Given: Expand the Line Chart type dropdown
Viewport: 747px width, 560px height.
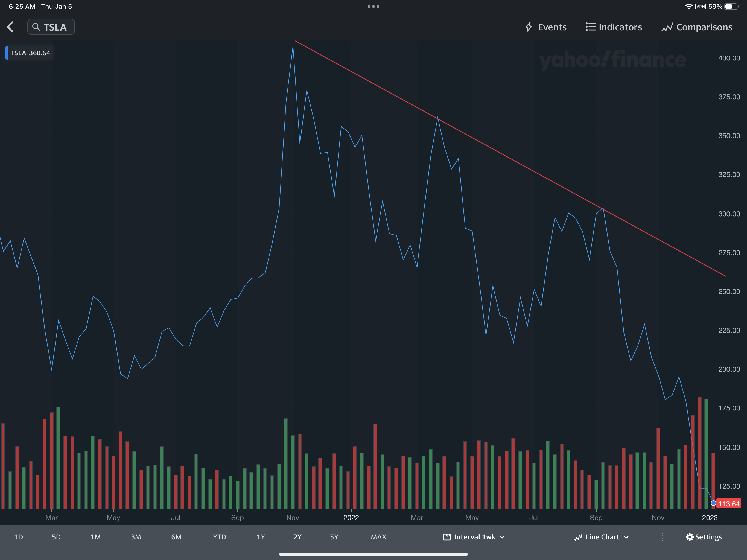Looking at the screenshot, I should pyautogui.click(x=602, y=537).
